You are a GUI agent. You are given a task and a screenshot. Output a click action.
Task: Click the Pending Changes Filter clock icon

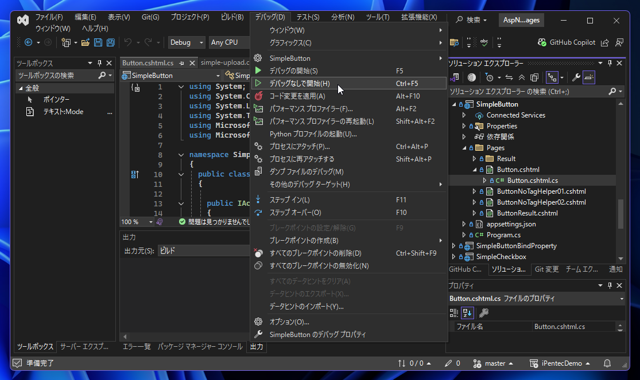489,77
